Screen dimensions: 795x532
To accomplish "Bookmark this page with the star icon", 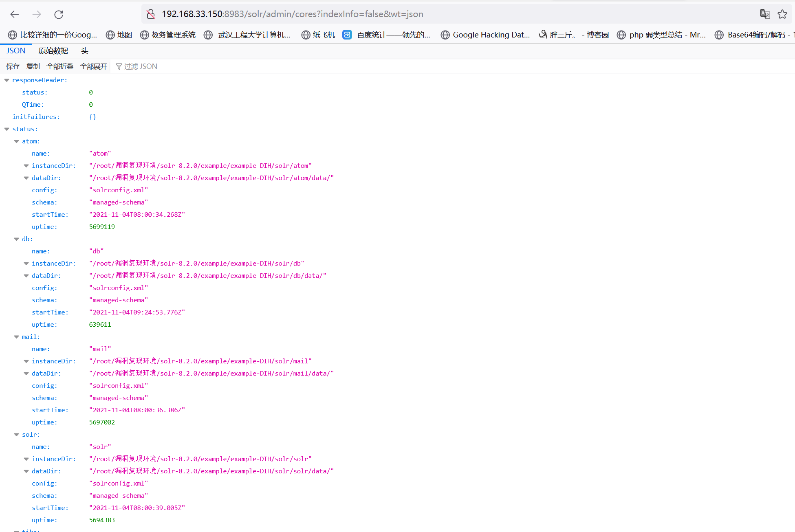I will (782, 14).
